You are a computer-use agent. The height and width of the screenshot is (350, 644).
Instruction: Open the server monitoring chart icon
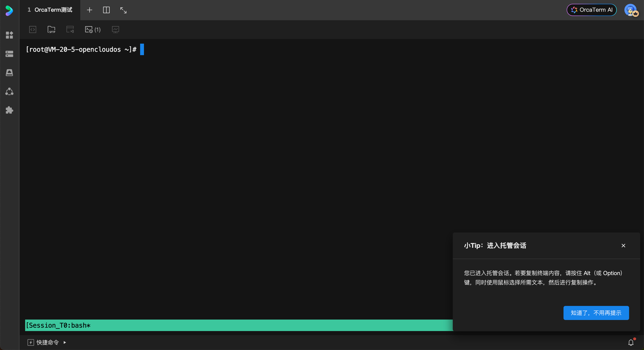point(115,30)
